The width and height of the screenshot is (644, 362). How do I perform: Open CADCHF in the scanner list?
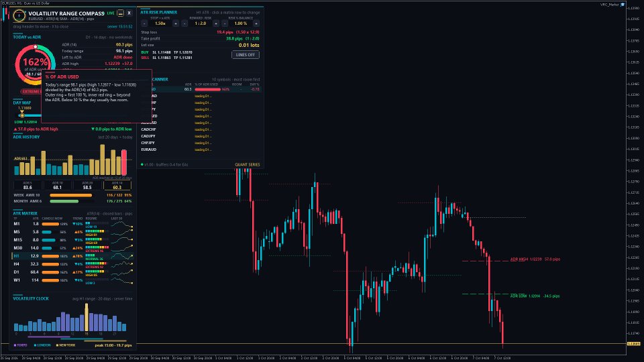pos(201,129)
